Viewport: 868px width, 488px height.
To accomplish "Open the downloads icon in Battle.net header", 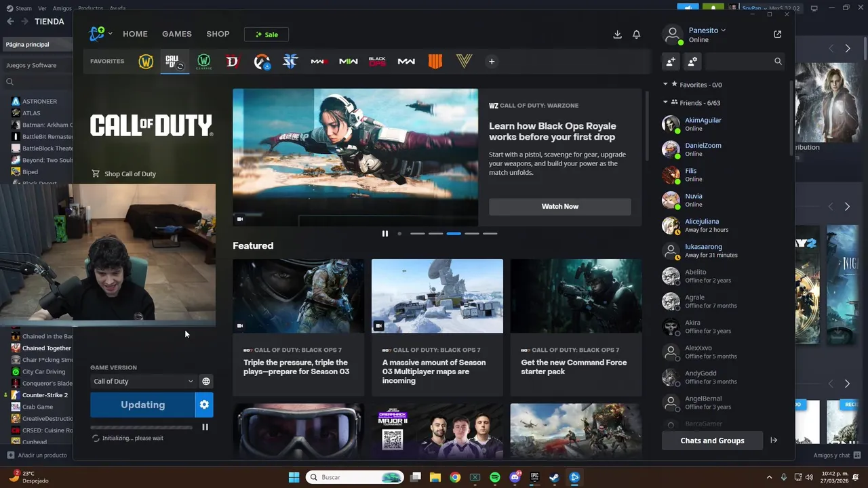I will [x=617, y=34].
